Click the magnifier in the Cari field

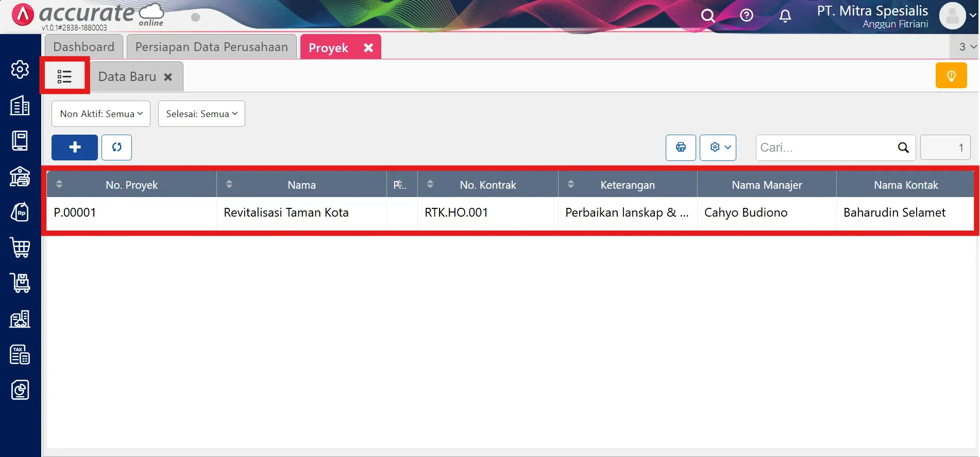click(903, 148)
